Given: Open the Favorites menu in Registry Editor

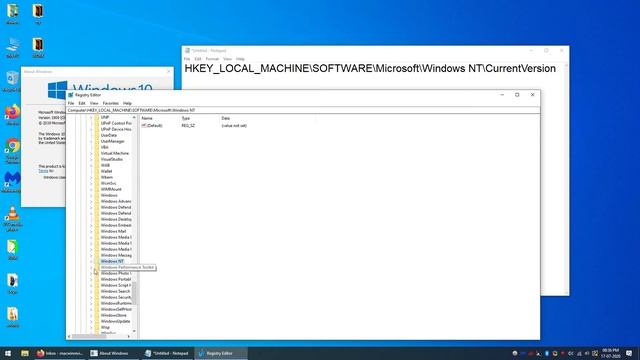Looking at the screenshot, I should 111,103.
